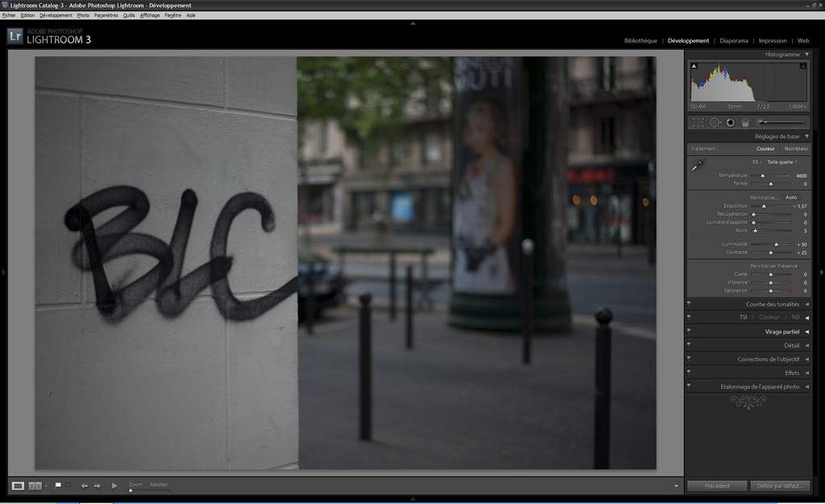This screenshot has width=825, height=504.
Task: Switch to Web module
Action: (803, 40)
